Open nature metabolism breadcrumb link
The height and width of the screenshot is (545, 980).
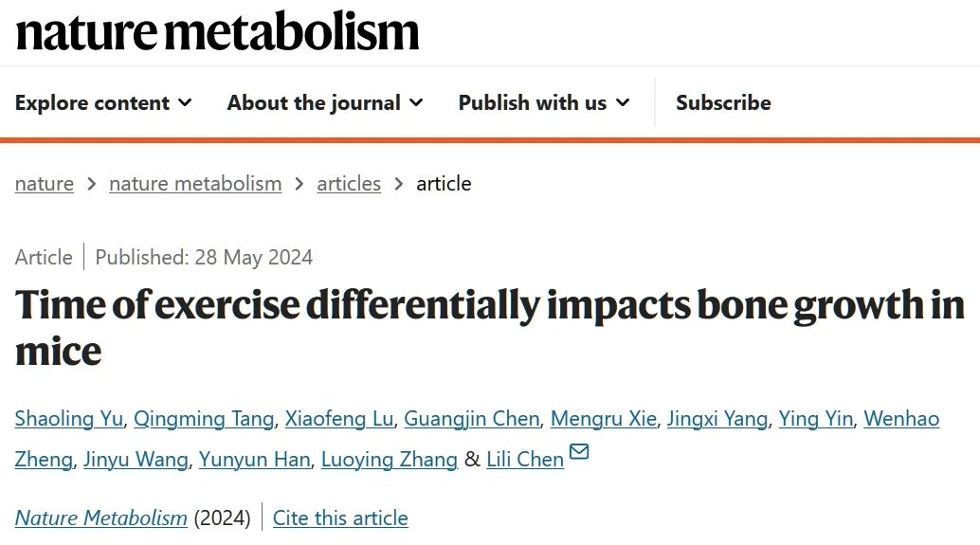[x=195, y=184]
